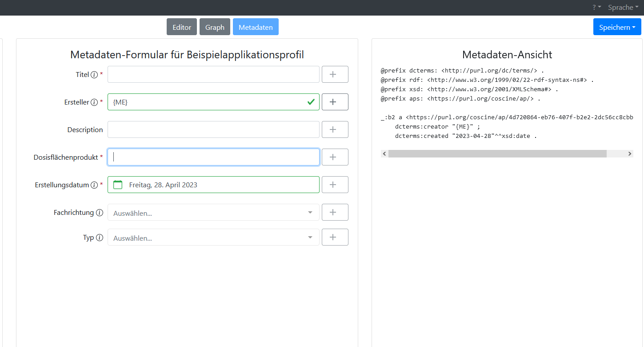
Task: Click the info icon beside Erstellungsdatum
Action: [94, 185]
